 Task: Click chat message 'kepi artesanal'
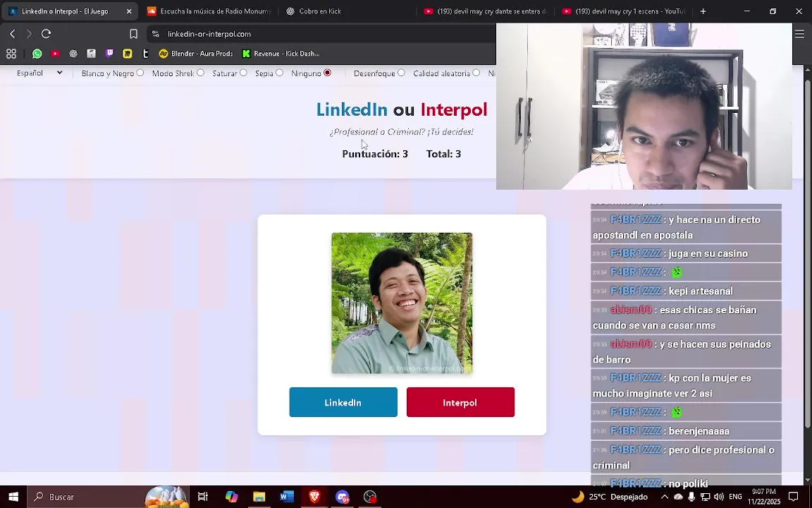686,291
